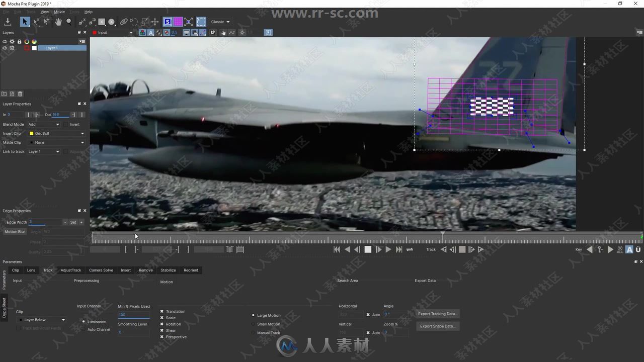Go to the next keyframe
The image size is (644, 362).
point(610,249)
